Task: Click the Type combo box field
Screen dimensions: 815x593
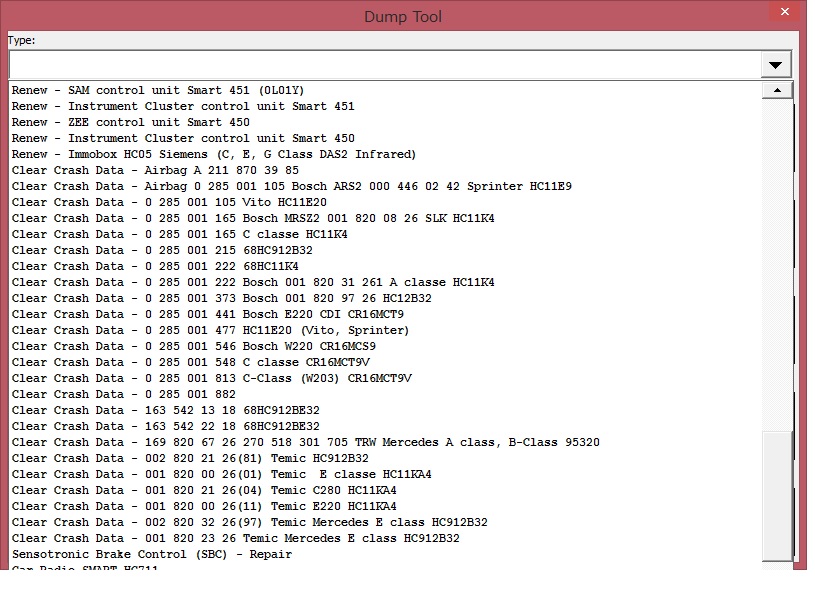Action: (385, 65)
